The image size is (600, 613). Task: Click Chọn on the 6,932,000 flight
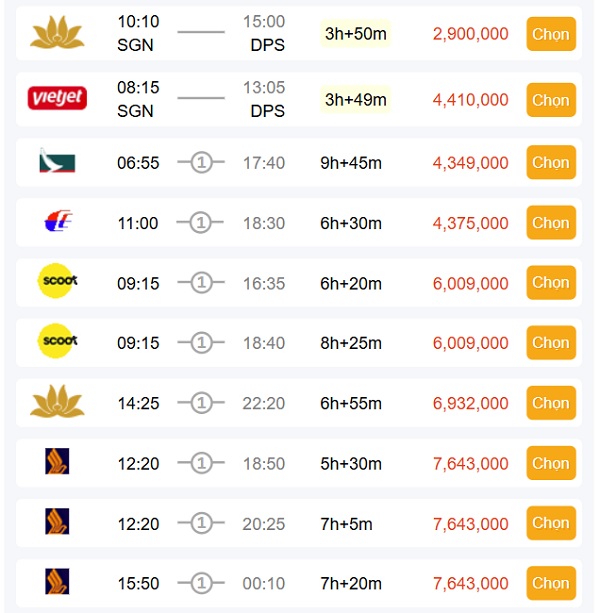click(x=550, y=403)
